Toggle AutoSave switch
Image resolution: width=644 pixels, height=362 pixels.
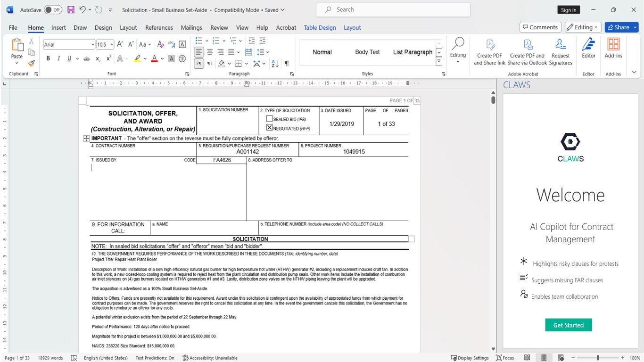53,10
